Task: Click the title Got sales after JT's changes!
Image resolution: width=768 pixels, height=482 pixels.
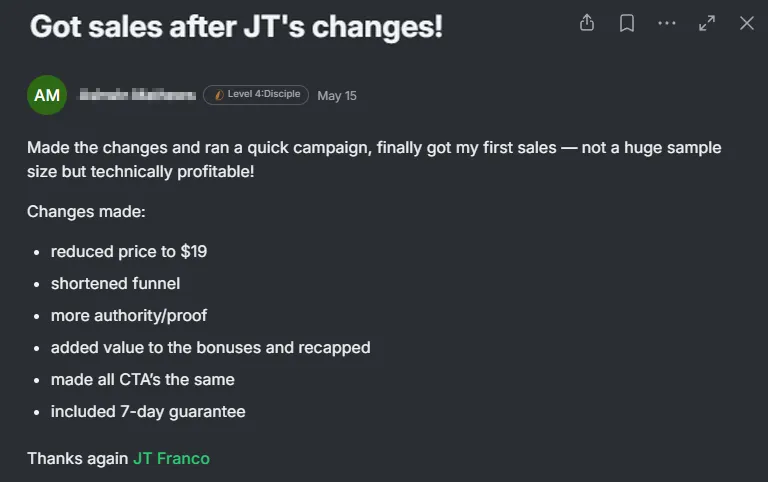Action: [x=236, y=26]
